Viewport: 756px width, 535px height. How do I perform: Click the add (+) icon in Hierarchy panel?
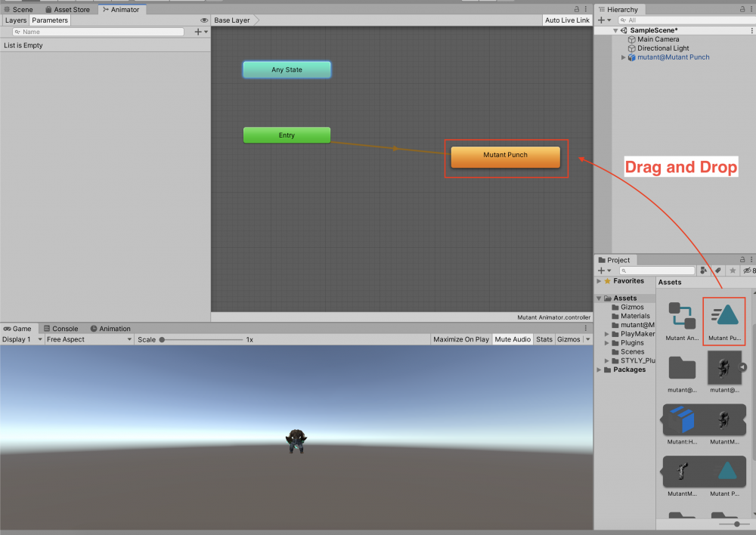602,20
